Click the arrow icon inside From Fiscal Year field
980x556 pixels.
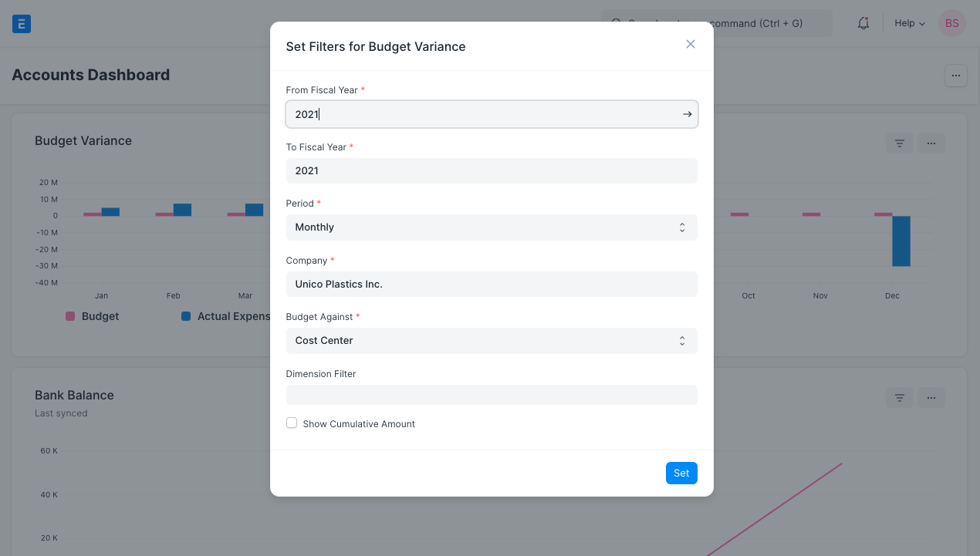(x=686, y=113)
